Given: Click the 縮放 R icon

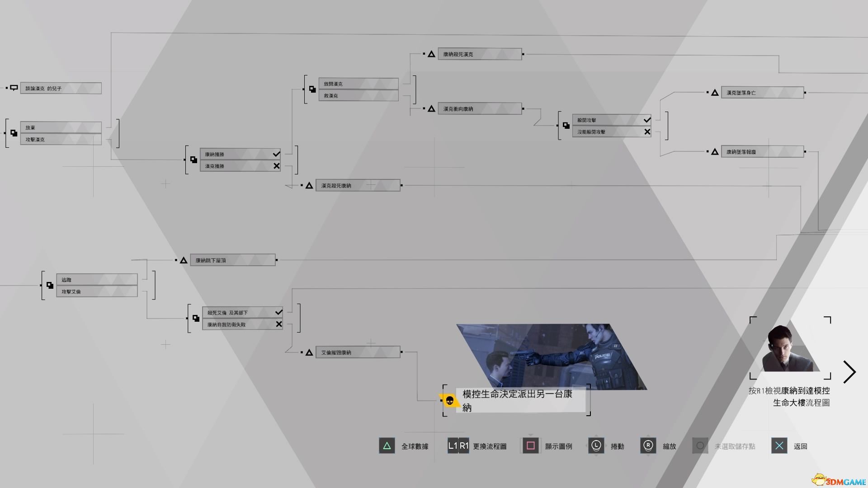Looking at the screenshot, I should click(648, 446).
